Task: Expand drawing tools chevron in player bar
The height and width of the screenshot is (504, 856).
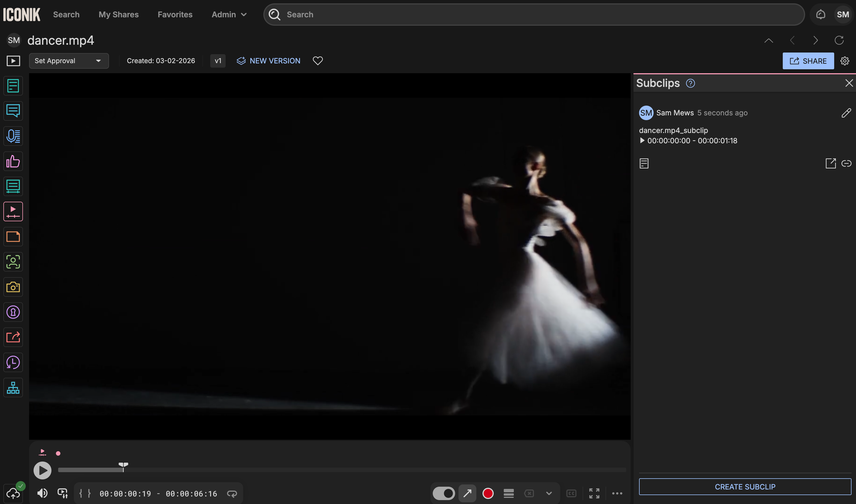Action: (549, 493)
